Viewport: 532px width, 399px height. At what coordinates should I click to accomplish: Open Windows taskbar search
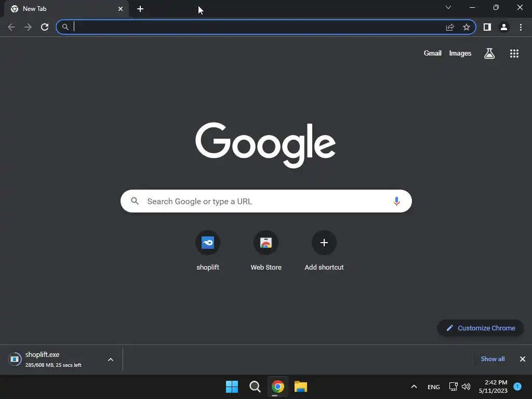tap(255, 387)
